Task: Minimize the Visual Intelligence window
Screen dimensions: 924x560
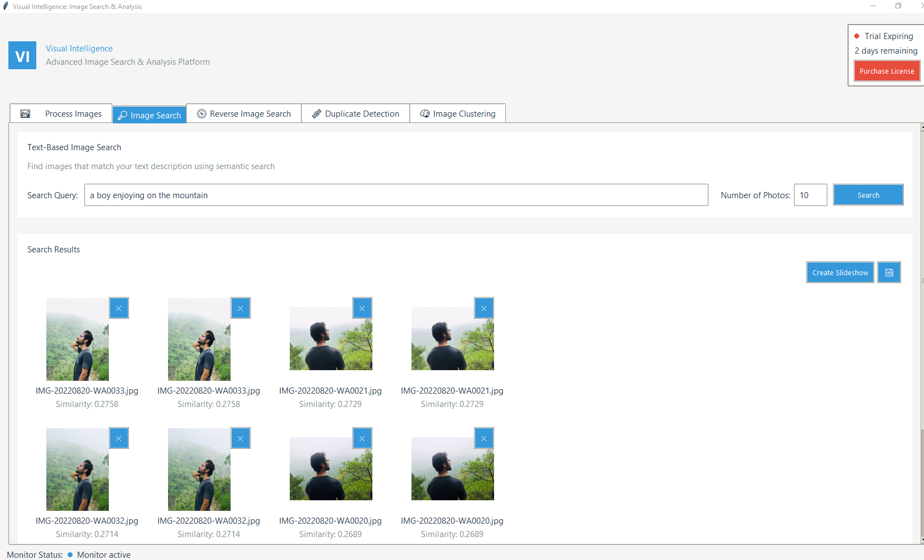Action: click(873, 6)
